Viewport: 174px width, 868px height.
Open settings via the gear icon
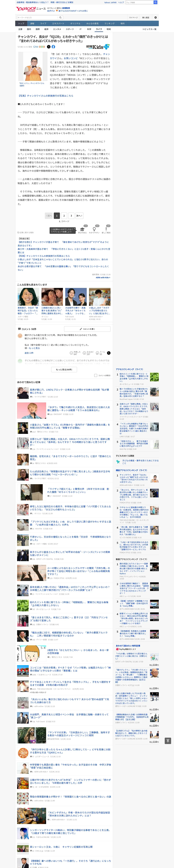pos(155,18)
